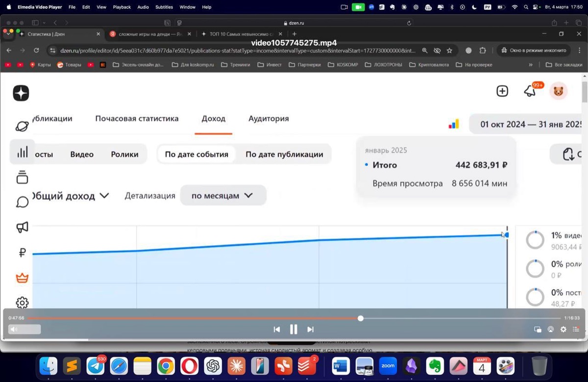Open Telegram in the Dock
The width and height of the screenshot is (588, 382).
tap(96, 366)
